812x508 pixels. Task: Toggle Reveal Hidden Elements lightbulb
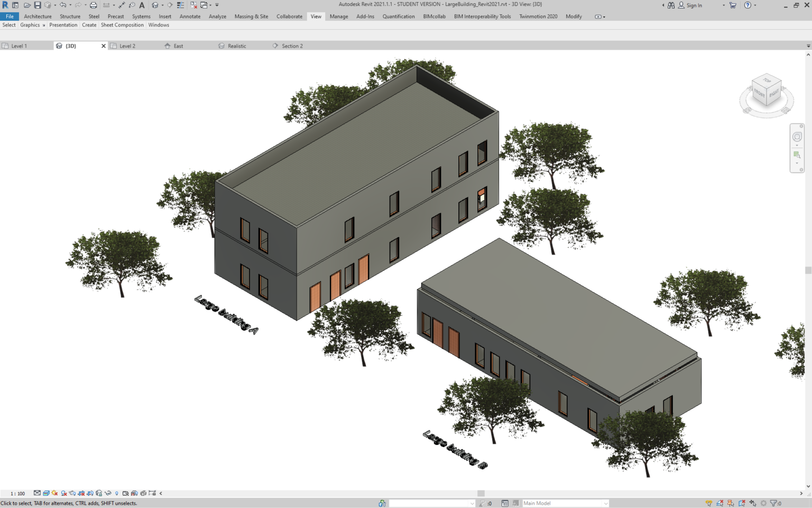pos(116,494)
